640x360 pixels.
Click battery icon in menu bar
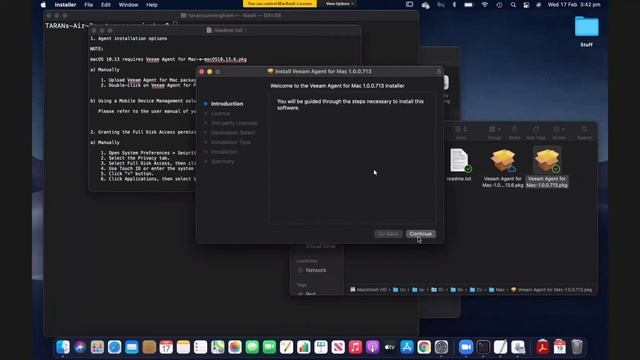(x=469, y=5)
